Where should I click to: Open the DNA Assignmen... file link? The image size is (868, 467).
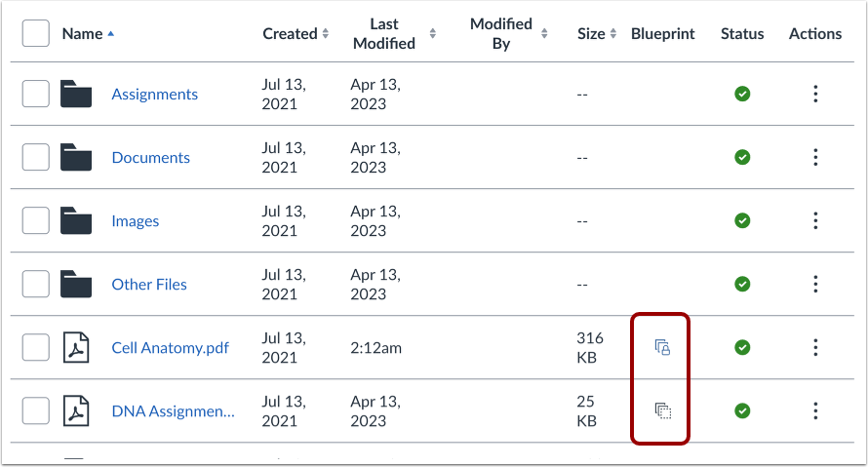[173, 411]
